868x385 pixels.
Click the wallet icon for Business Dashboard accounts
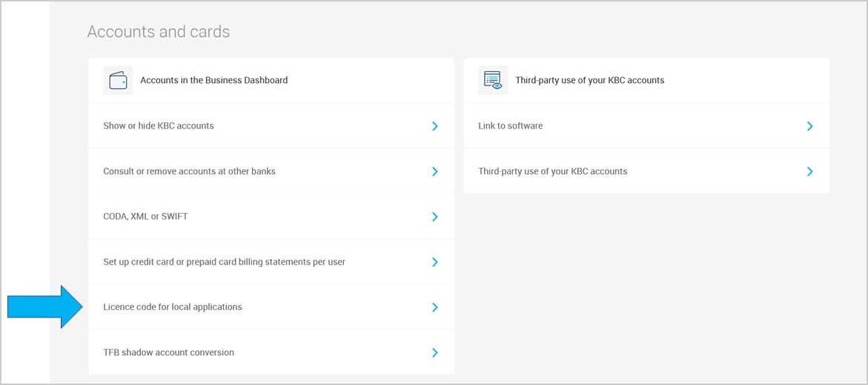[118, 80]
